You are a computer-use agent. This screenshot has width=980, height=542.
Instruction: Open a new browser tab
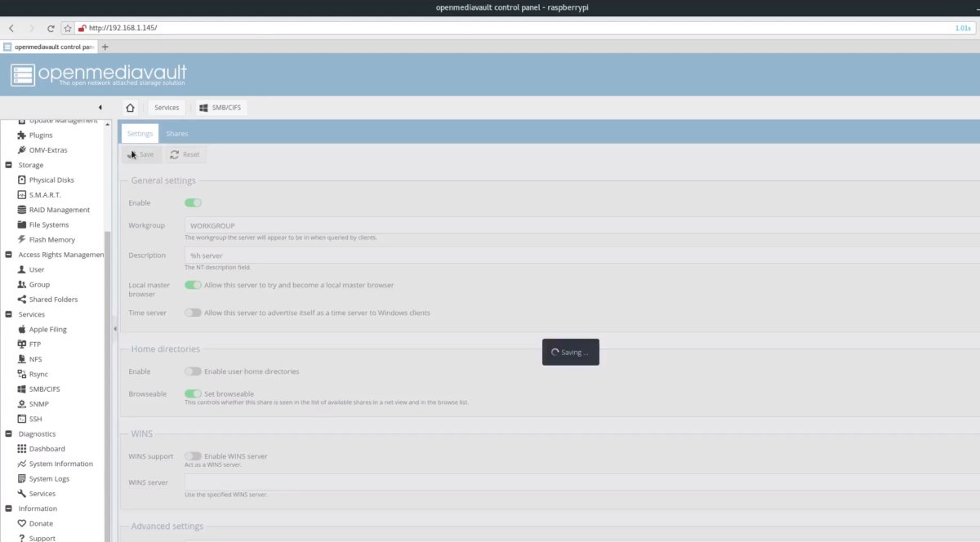(x=105, y=47)
